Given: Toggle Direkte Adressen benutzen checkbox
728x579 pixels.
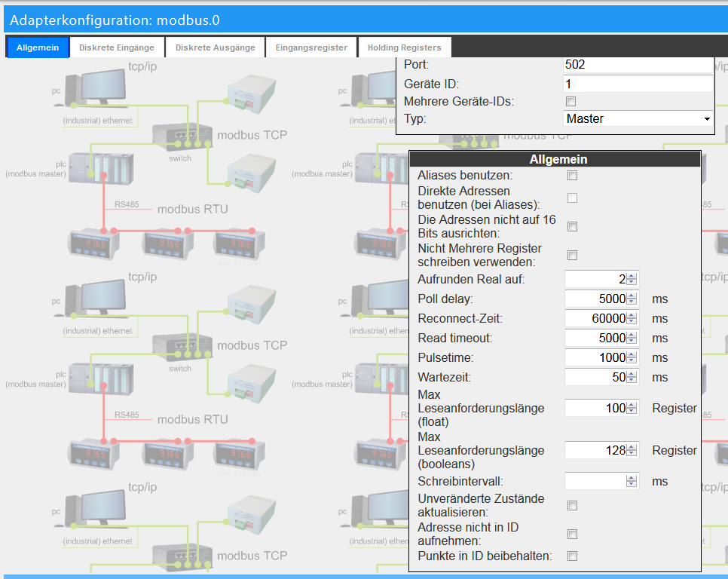Looking at the screenshot, I should tap(573, 198).
